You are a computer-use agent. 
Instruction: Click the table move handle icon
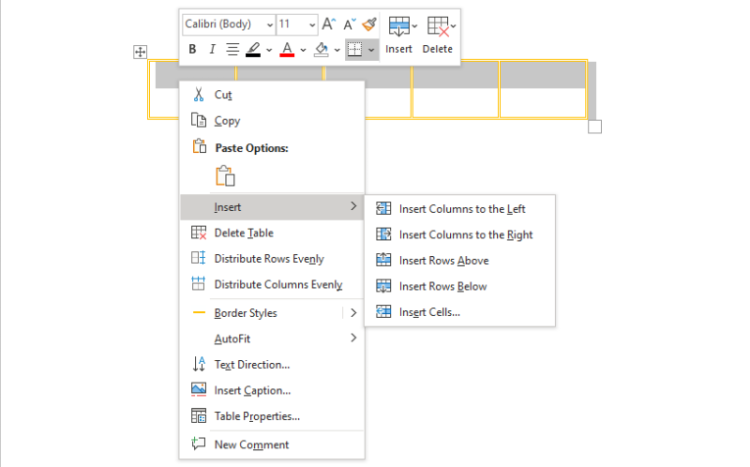click(x=140, y=52)
